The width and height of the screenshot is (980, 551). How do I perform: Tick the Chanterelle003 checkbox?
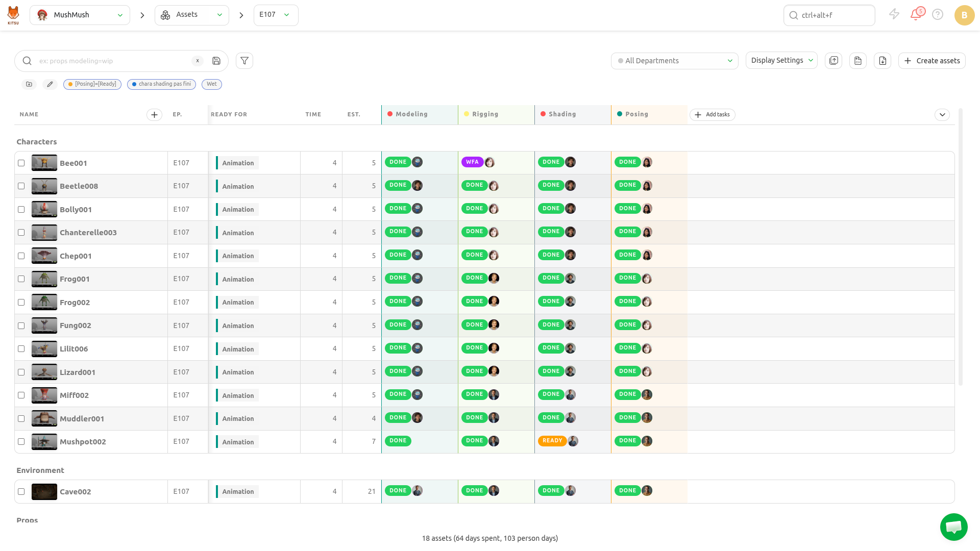click(21, 233)
